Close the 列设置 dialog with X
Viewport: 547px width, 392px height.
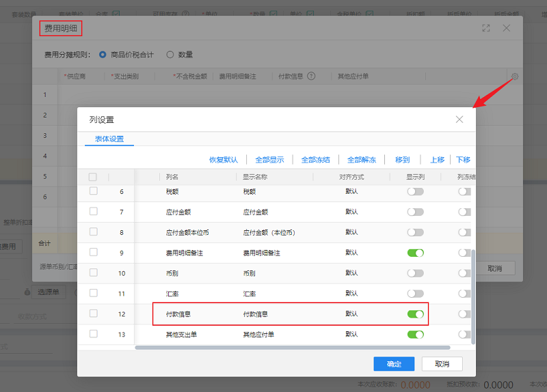(459, 120)
